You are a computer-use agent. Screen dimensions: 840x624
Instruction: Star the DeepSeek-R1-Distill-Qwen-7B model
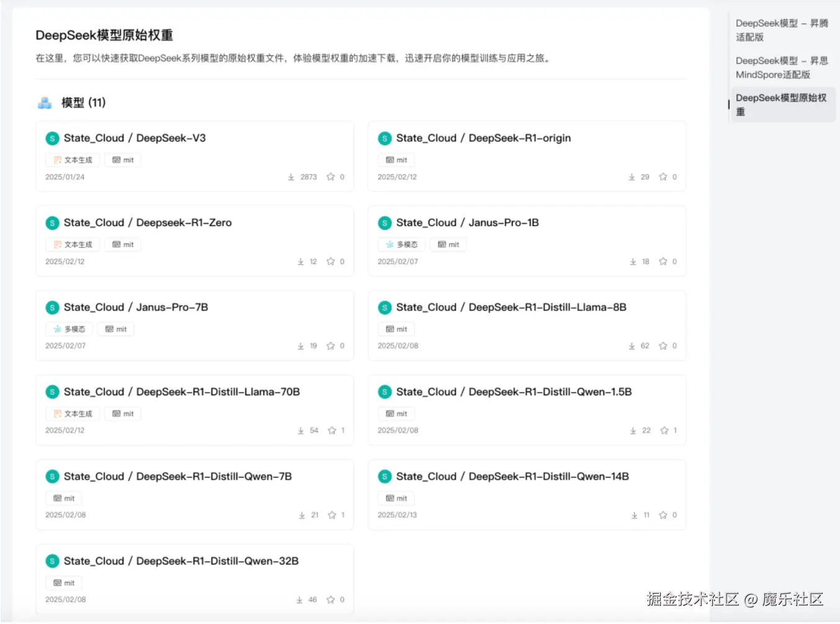(332, 515)
